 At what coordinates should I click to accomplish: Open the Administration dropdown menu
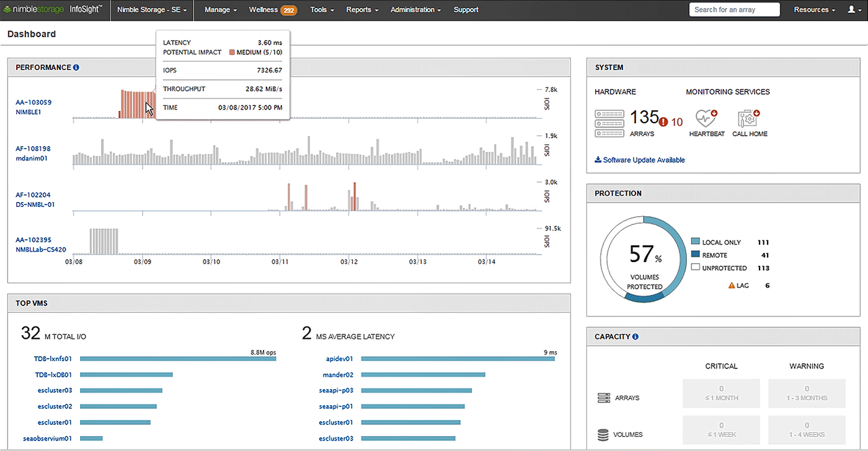coord(415,10)
